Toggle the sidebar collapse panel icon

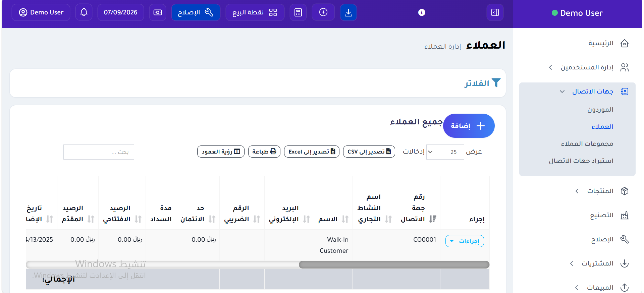495,12
